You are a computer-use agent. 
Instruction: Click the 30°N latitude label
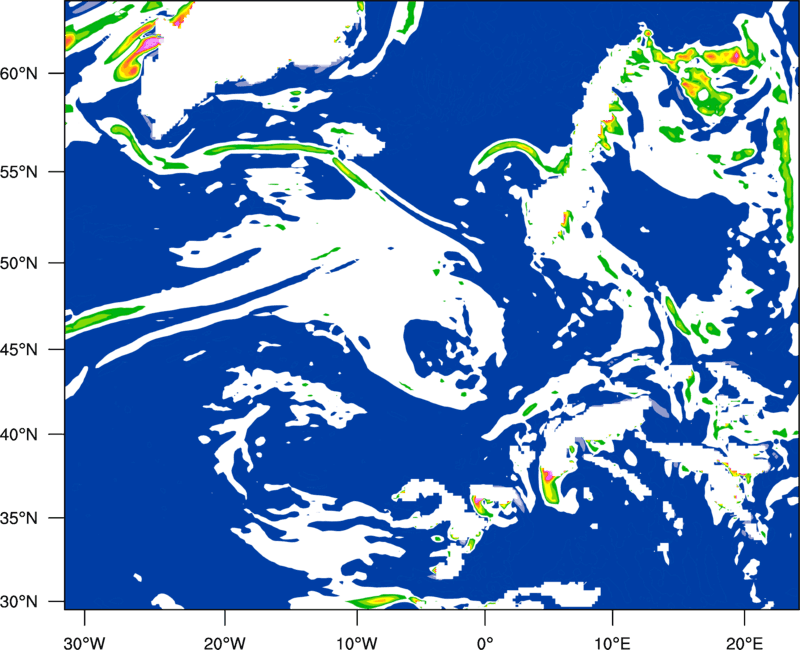(x=19, y=602)
